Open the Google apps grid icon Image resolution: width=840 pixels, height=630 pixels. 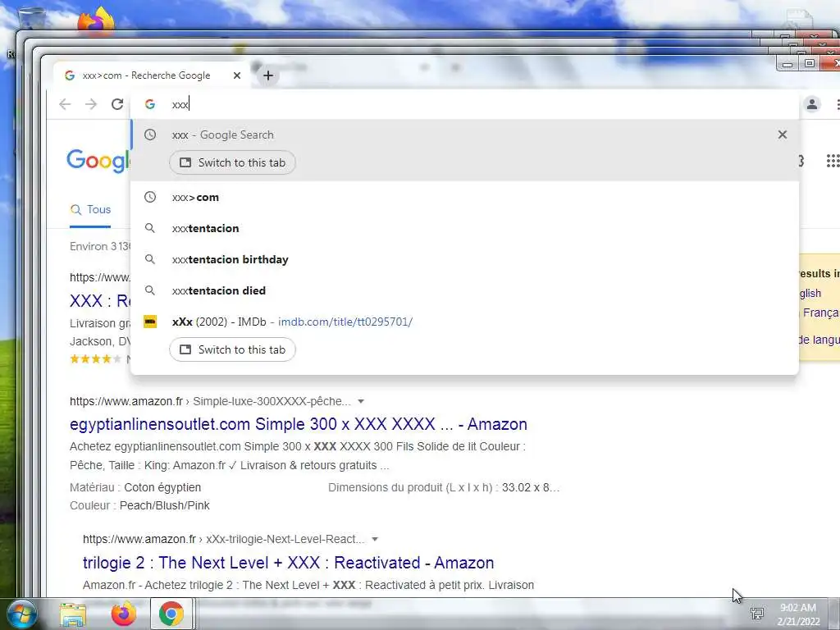tap(833, 161)
